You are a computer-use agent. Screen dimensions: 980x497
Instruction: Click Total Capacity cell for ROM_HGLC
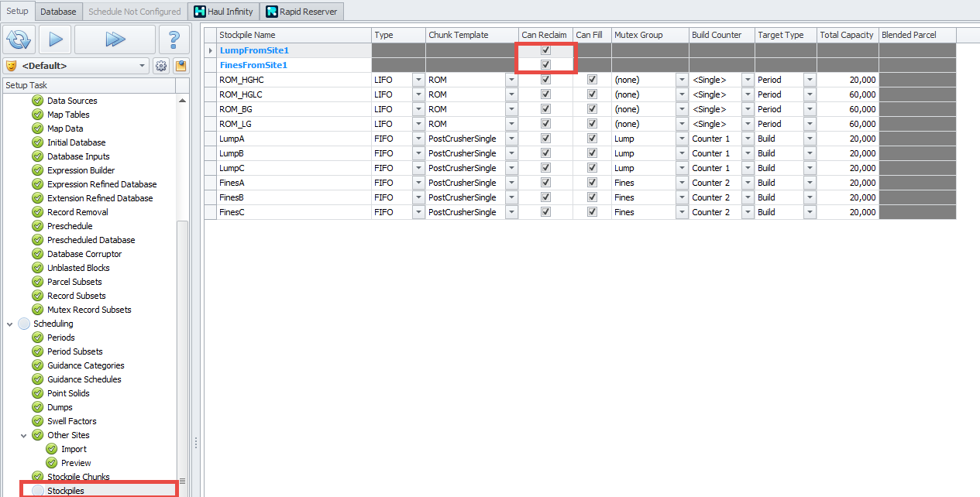coord(847,94)
